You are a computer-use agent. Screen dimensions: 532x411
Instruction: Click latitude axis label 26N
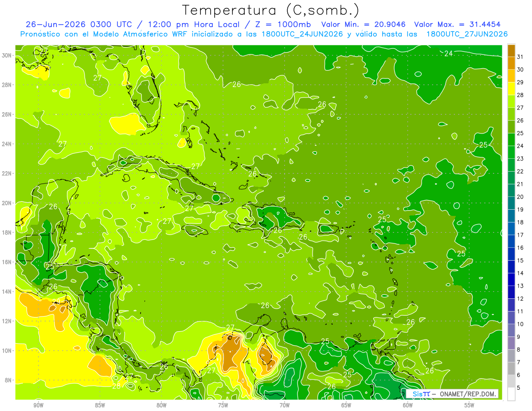tap(8, 114)
